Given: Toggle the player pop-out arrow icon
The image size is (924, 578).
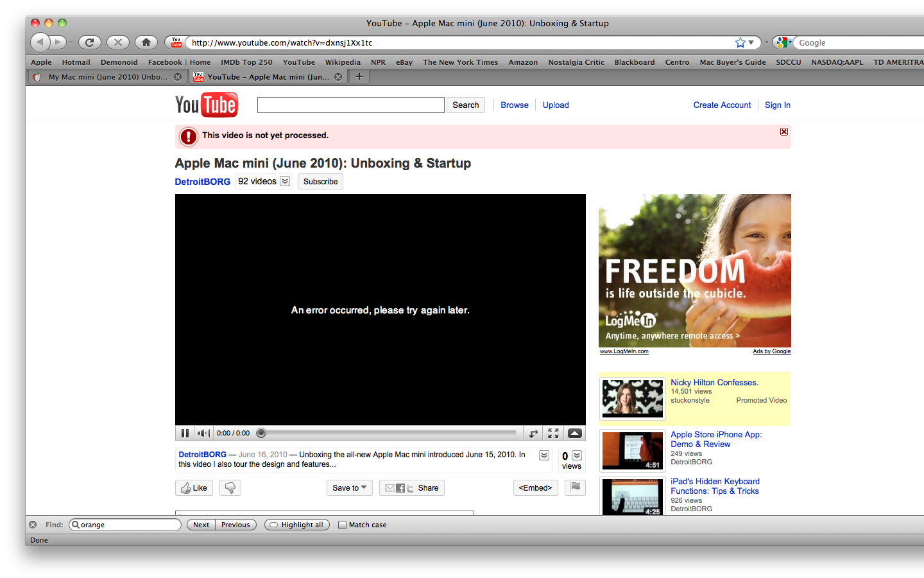Looking at the screenshot, I should coord(533,433).
